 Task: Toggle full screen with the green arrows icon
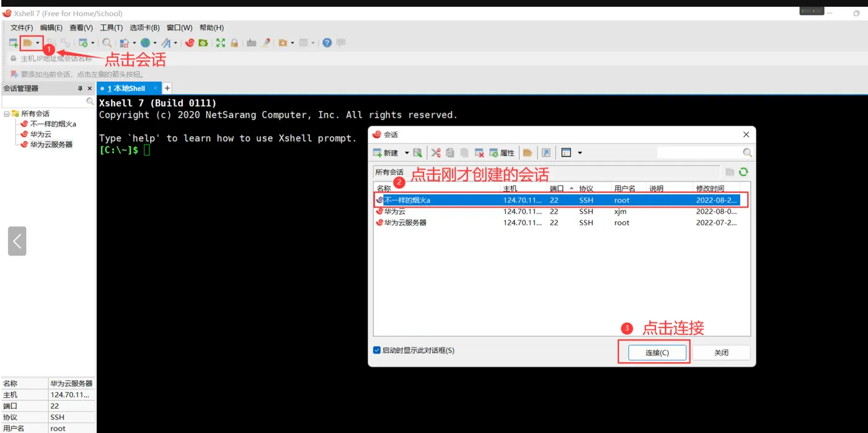(220, 43)
